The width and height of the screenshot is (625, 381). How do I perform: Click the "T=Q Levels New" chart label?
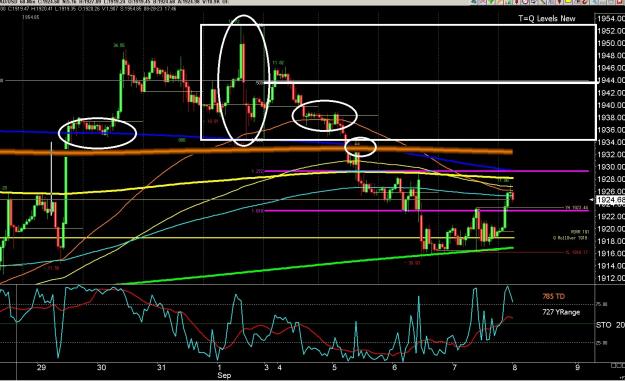click(546, 18)
